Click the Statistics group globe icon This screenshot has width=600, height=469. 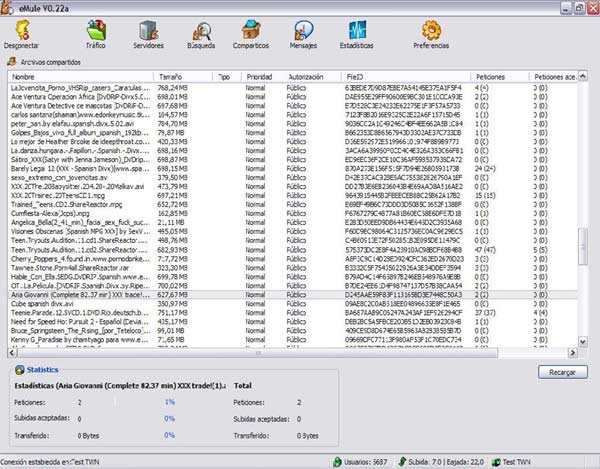pos(20,370)
